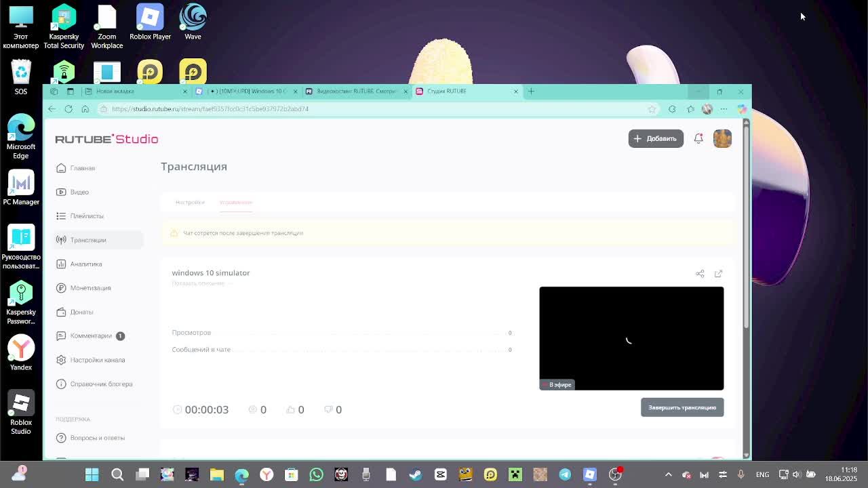Open Roblox Player desktop shortcut
The width and height of the screenshot is (868, 488).
click(150, 23)
